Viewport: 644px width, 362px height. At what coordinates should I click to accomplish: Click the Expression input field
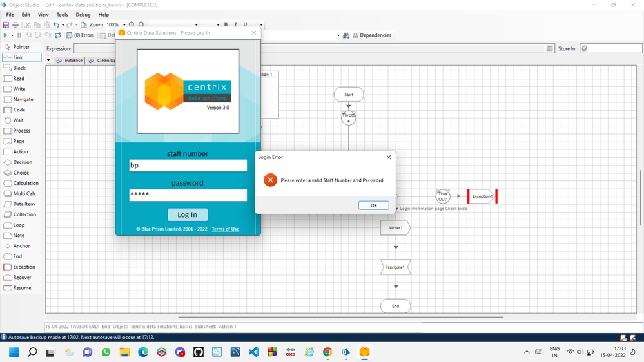click(x=314, y=48)
